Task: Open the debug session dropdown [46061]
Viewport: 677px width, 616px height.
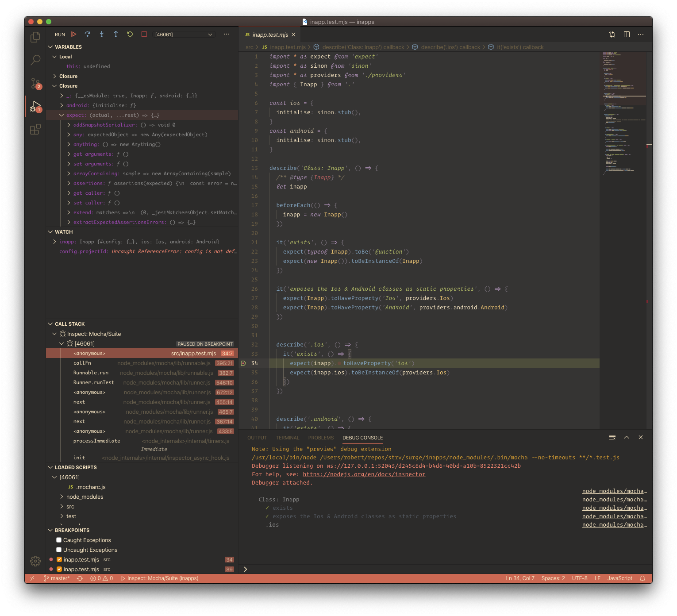Action: (184, 35)
